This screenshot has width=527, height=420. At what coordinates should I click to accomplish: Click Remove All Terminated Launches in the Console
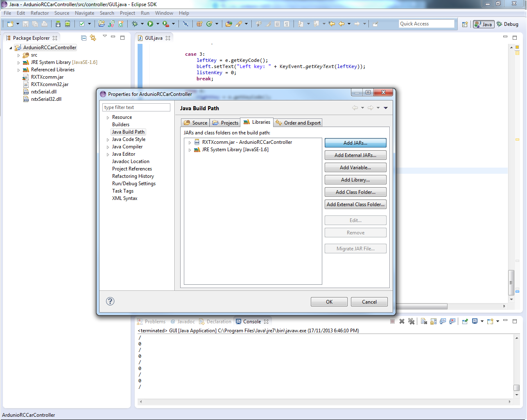click(x=411, y=322)
